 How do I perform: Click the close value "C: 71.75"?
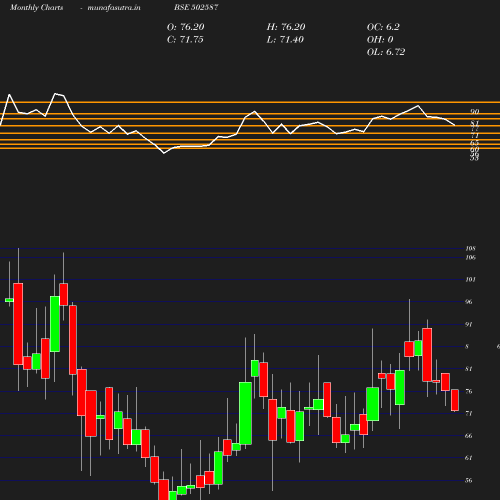tap(185, 40)
